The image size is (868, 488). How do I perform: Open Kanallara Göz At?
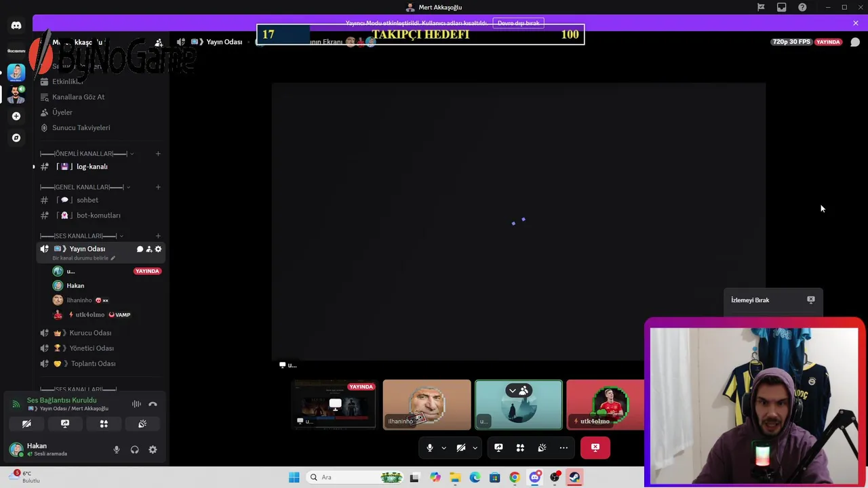point(78,97)
